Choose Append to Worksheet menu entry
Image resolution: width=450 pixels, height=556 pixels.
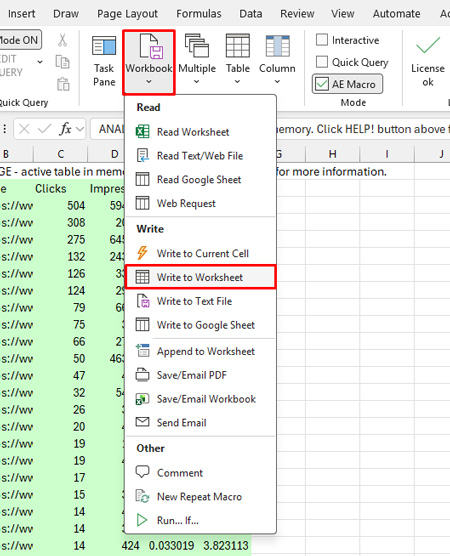(201, 351)
